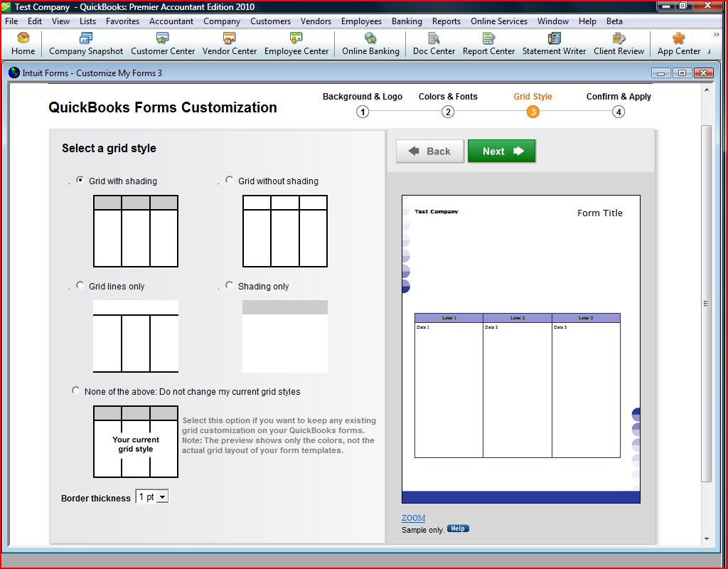728x569 pixels.
Task: Open the Company menu
Action: pyautogui.click(x=222, y=21)
